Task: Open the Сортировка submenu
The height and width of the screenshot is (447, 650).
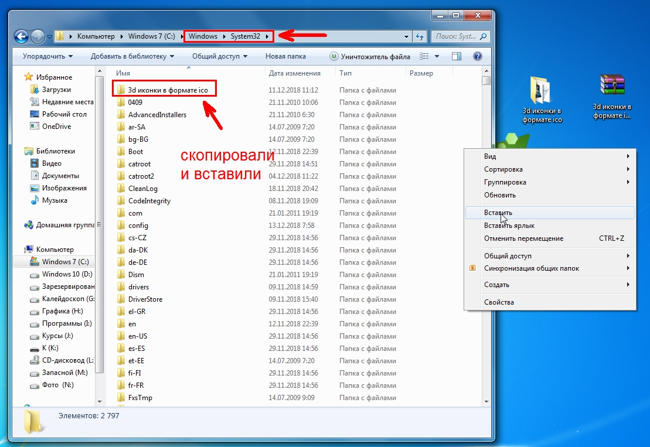Action: pyautogui.click(x=550, y=169)
